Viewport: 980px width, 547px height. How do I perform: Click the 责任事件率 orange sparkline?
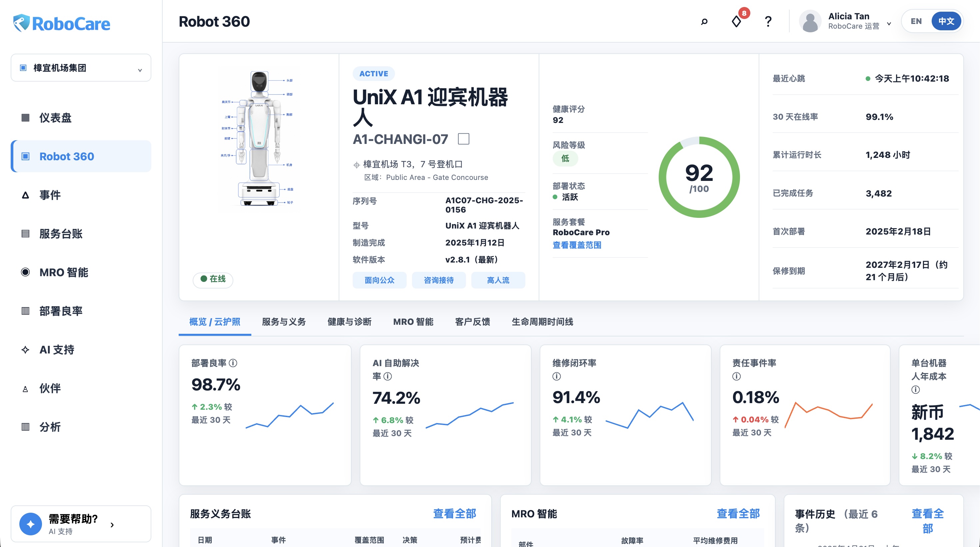pos(829,415)
